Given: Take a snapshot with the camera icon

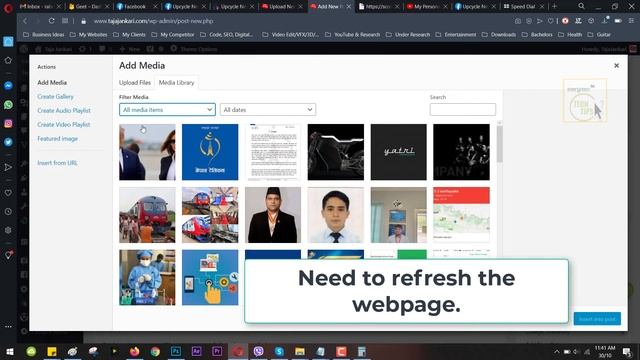Looking at the screenshot, I should (518, 21).
